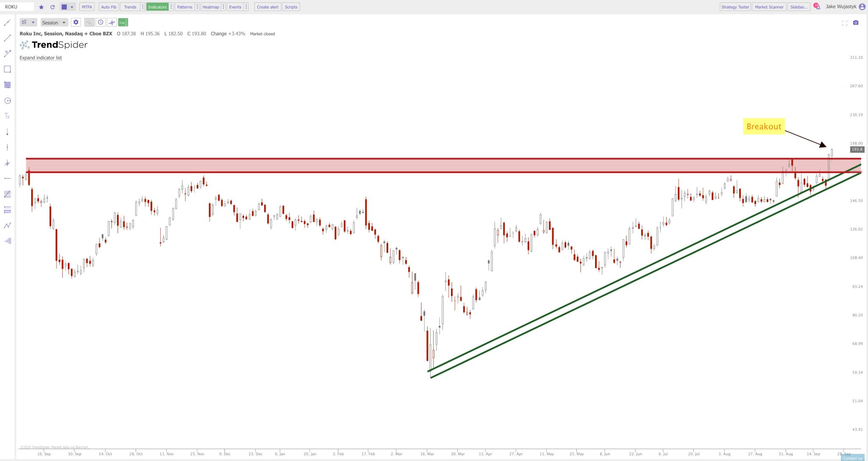Open the drawing color swatch dropdown arrow
This screenshot has width=868, height=461.
72,7
